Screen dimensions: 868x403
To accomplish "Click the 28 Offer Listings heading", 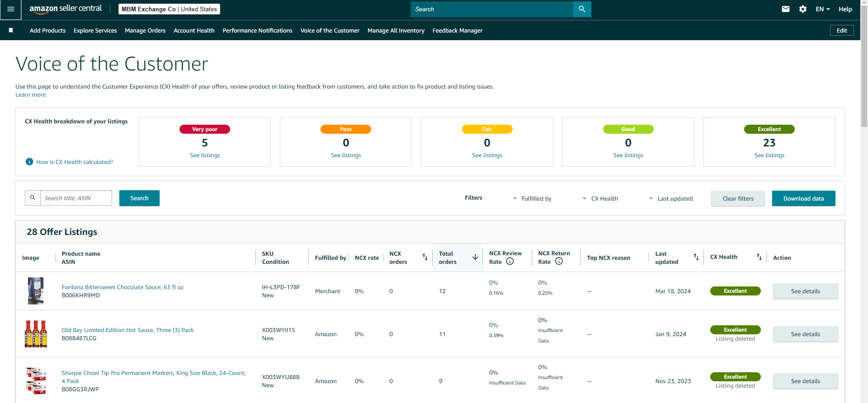I will coord(62,232).
